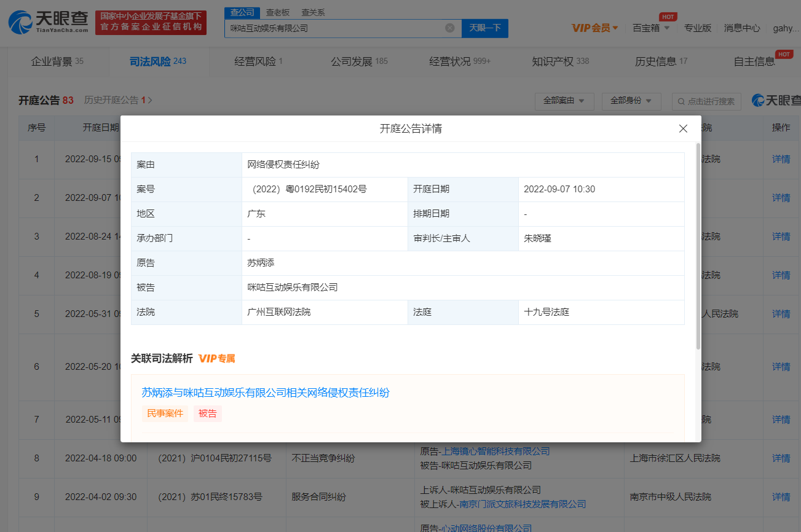Switch to the 查老板 search tab

278,12
